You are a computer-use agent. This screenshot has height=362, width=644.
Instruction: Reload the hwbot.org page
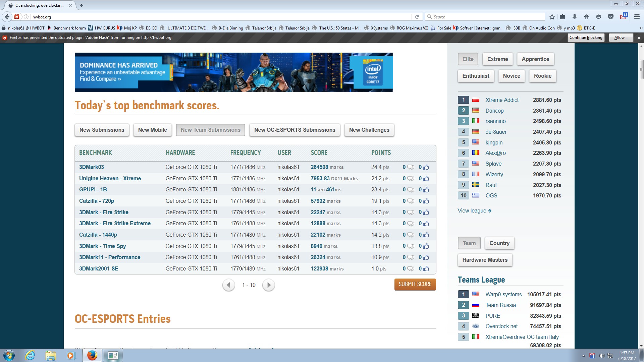[417, 17]
